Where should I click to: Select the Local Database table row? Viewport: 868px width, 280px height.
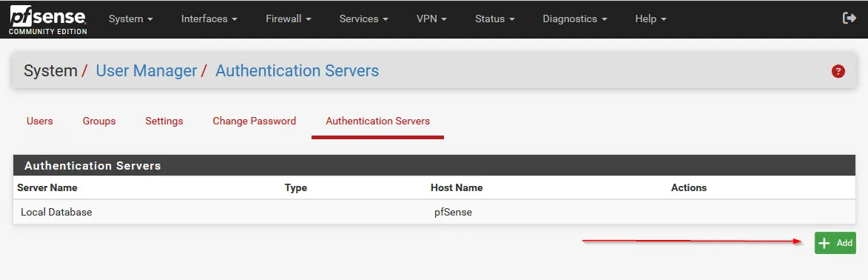[x=434, y=212]
